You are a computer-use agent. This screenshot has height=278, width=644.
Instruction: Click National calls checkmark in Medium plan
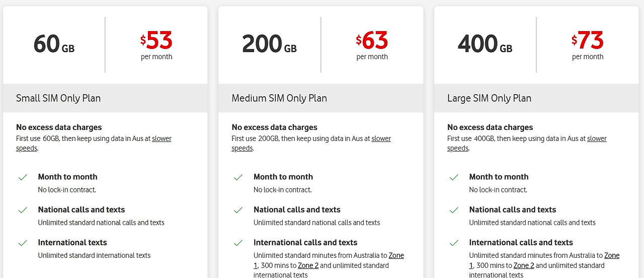click(238, 210)
